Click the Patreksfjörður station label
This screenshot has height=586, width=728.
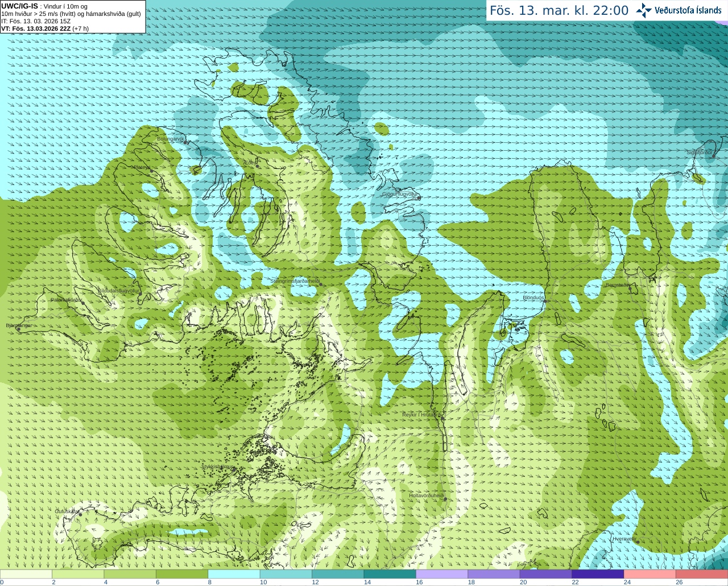tap(67, 300)
